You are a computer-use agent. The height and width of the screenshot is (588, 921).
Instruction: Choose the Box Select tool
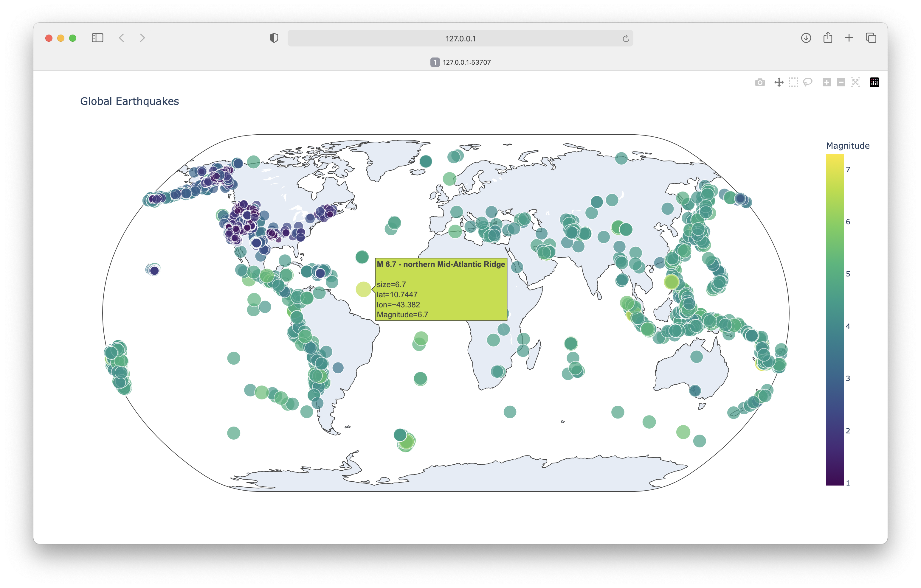[x=793, y=83]
